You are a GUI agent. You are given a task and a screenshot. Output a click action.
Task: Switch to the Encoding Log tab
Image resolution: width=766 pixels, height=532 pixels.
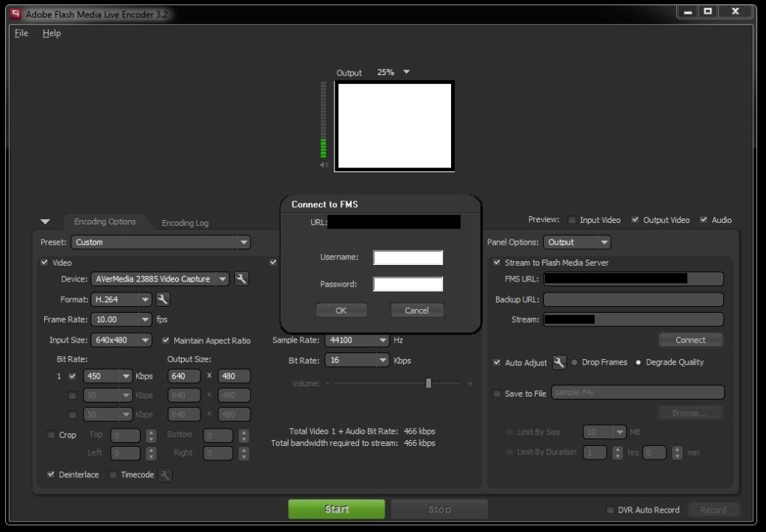[x=186, y=223]
